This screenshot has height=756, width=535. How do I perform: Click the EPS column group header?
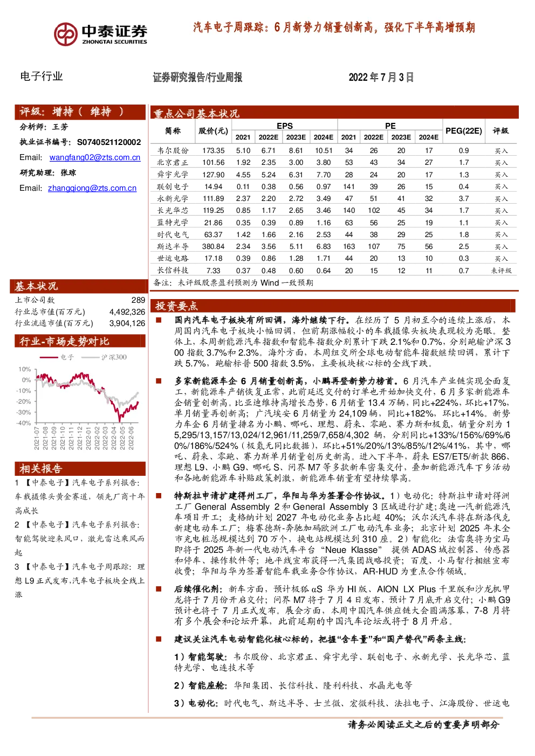285,126
